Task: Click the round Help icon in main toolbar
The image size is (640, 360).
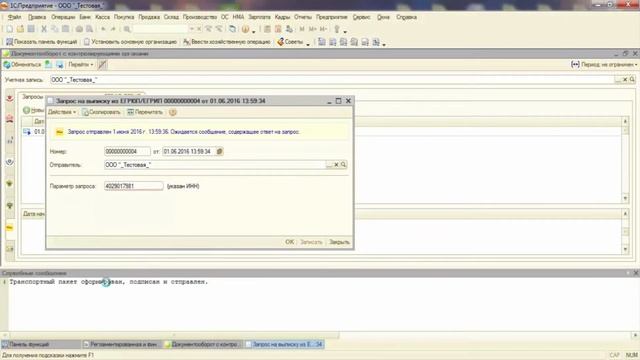Action: 245,29
